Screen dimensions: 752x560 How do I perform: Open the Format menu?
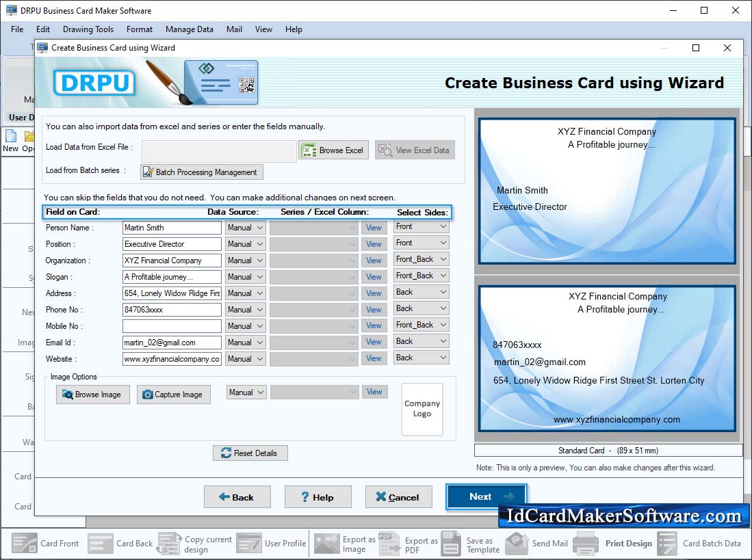(140, 29)
